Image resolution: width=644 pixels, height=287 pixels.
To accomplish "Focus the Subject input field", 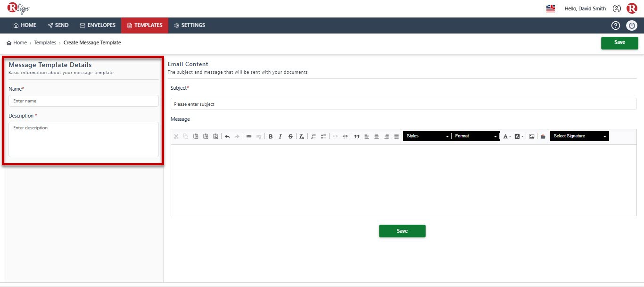I will click(x=404, y=104).
